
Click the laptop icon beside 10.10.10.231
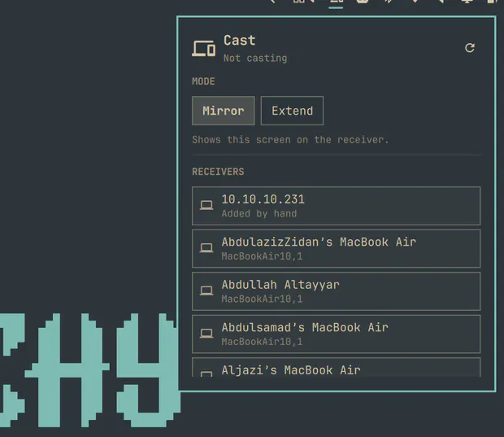coord(206,205)
